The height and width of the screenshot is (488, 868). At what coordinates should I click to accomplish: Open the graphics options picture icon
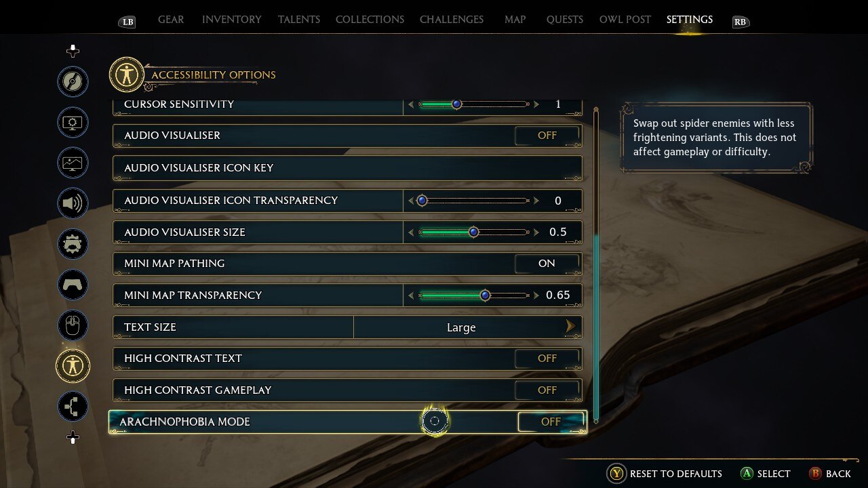point(73,163)
